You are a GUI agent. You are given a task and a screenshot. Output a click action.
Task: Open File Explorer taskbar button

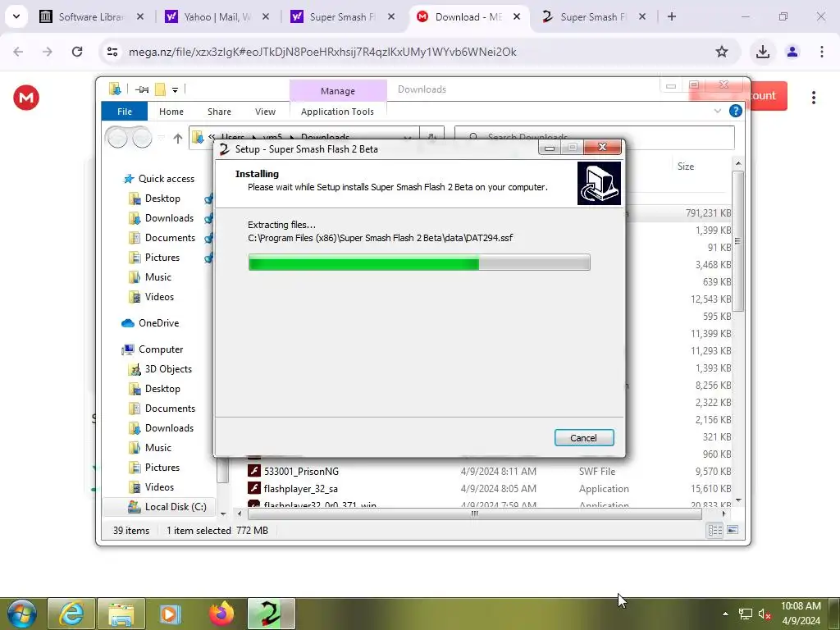click(121, 614)
